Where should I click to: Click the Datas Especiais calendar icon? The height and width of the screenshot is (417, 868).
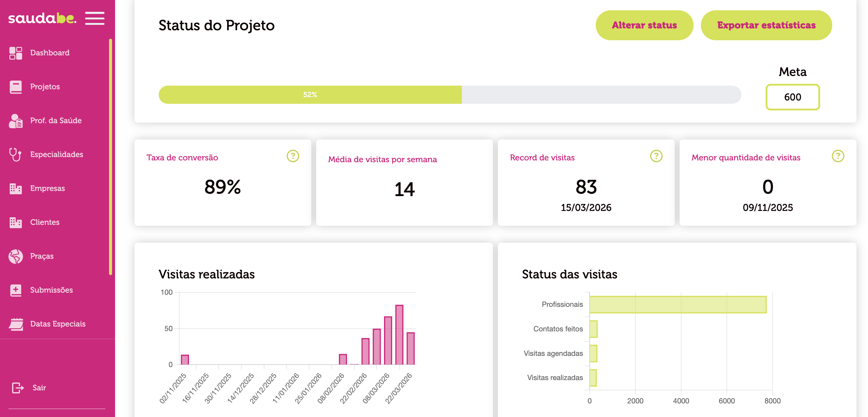tap(15, 324)
